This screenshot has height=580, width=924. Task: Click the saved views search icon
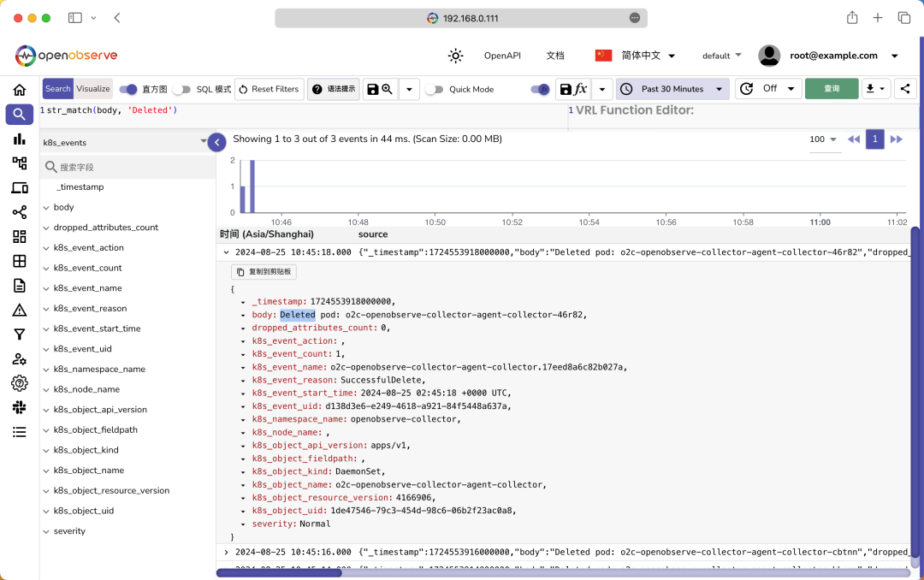coord(388,89)
